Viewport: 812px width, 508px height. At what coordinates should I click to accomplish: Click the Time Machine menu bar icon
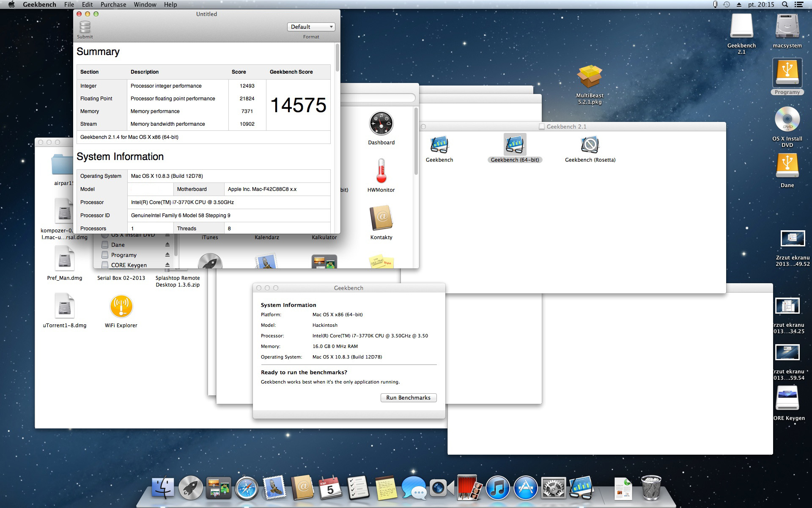tap(727, 5)
